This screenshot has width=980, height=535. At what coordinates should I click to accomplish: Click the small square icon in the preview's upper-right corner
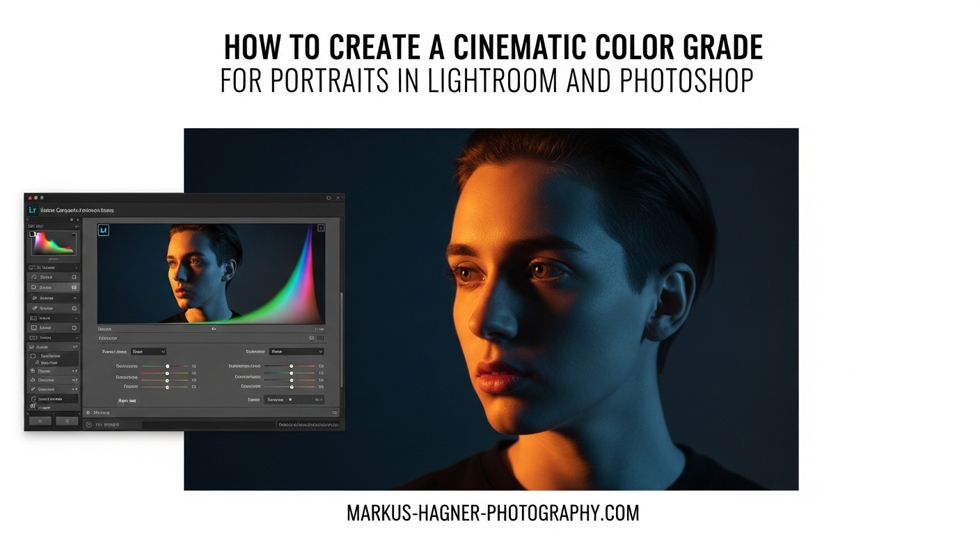point(321,228)
